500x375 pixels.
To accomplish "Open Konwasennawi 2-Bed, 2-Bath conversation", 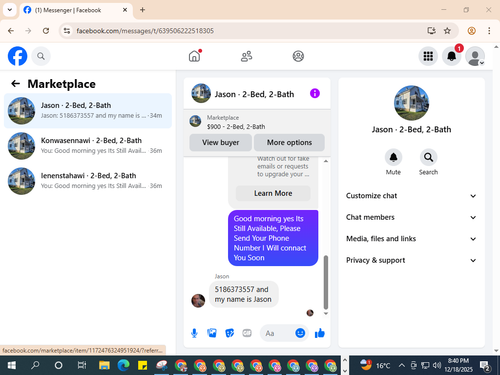I will [x=88, y=146].
